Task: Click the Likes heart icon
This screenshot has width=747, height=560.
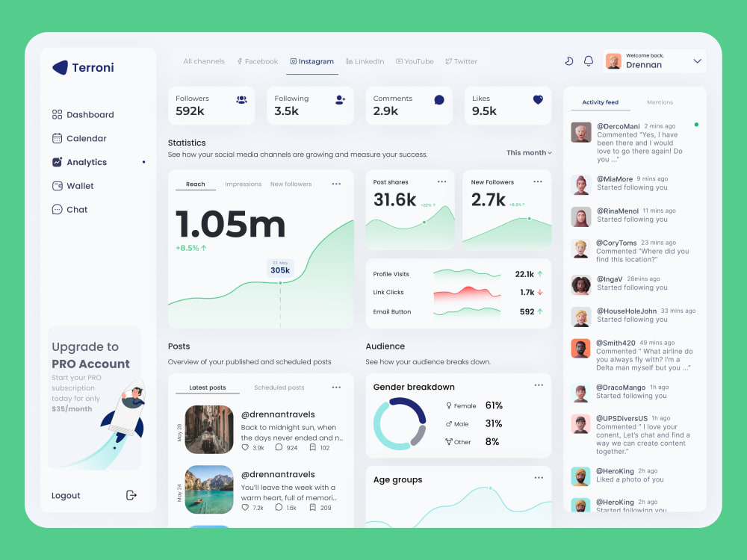Action: pos(538,99)
